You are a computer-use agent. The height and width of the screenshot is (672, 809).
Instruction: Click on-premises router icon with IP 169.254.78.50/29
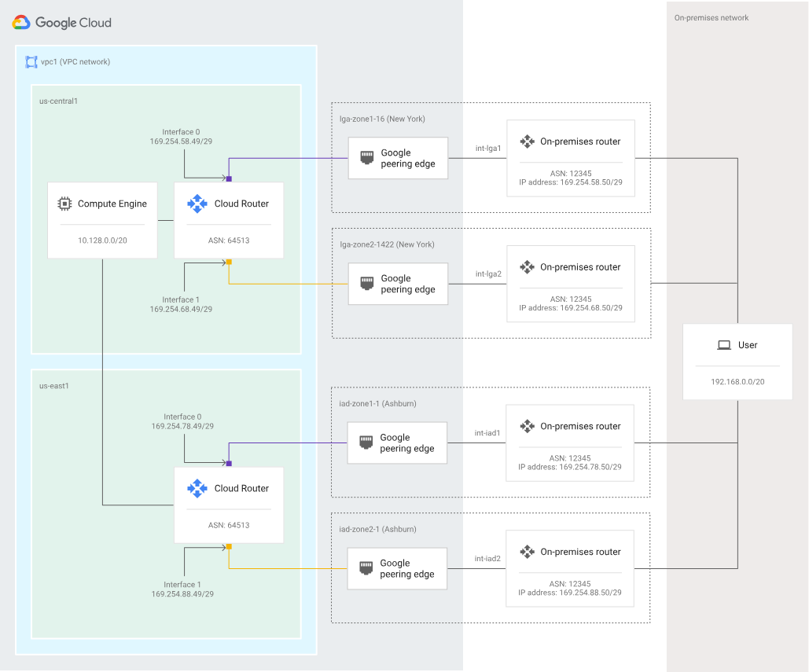[528, 426]
